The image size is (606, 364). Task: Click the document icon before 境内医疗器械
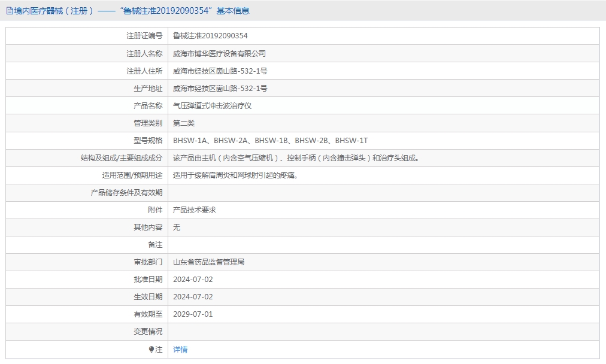point(10,11)
